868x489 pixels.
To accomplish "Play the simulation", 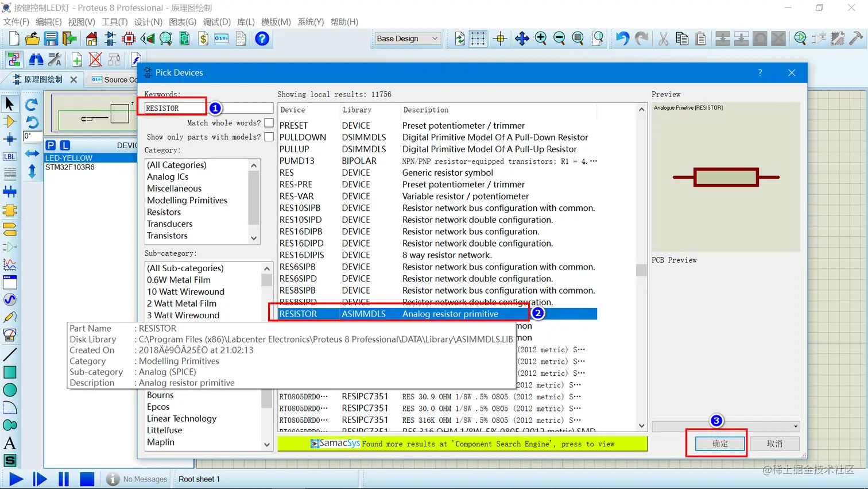I will pyautogui.click(x=16, y=479).
